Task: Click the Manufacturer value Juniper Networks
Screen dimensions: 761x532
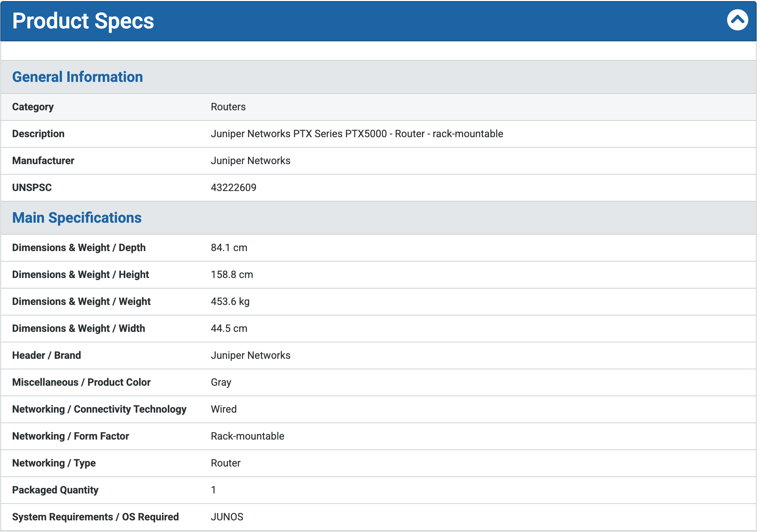Action: [250, 161]
